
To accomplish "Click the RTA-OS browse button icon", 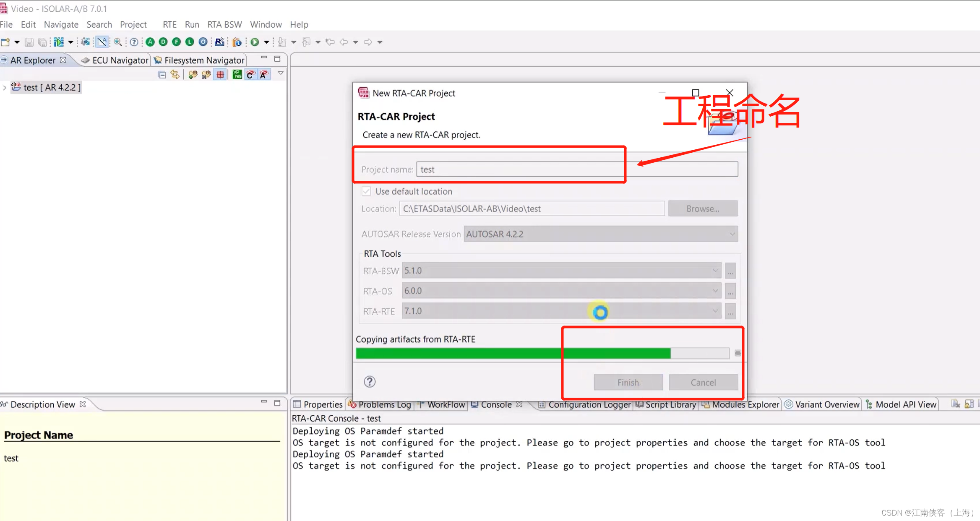I will pos(730,291).
